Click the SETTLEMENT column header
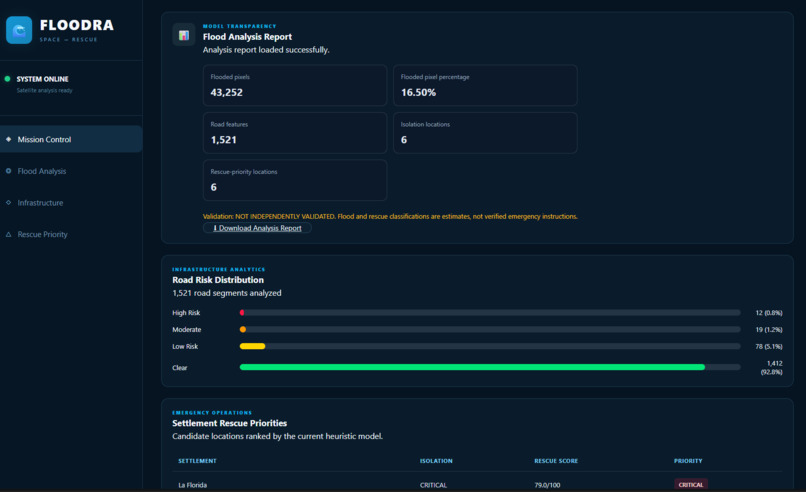 pos(197,461)
